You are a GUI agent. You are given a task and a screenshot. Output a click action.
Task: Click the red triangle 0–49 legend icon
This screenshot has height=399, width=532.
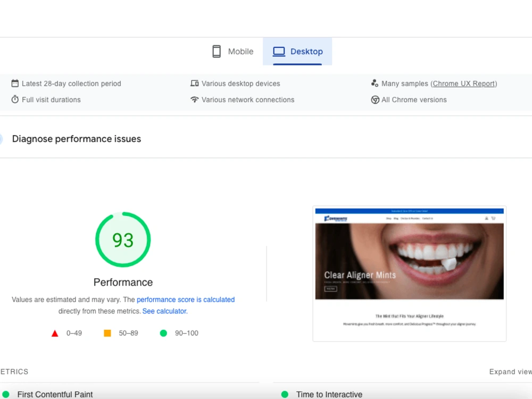pos(55,334)
